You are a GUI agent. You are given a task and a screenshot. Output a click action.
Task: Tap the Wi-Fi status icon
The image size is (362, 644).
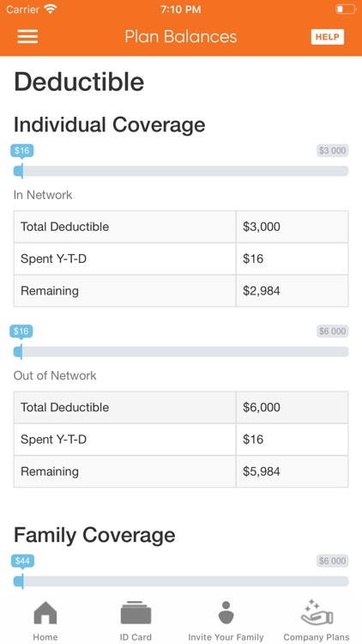51,9
